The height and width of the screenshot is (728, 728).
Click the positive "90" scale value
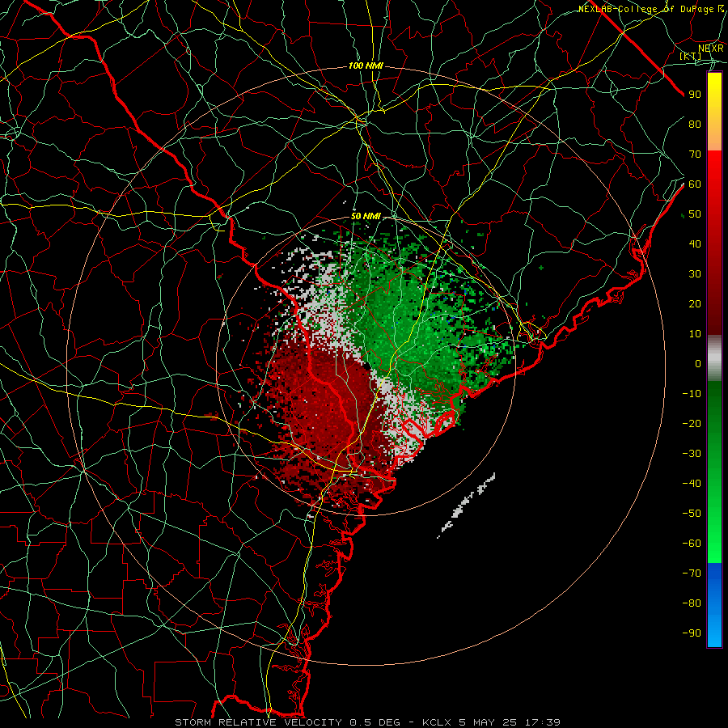tap(695, 95)
